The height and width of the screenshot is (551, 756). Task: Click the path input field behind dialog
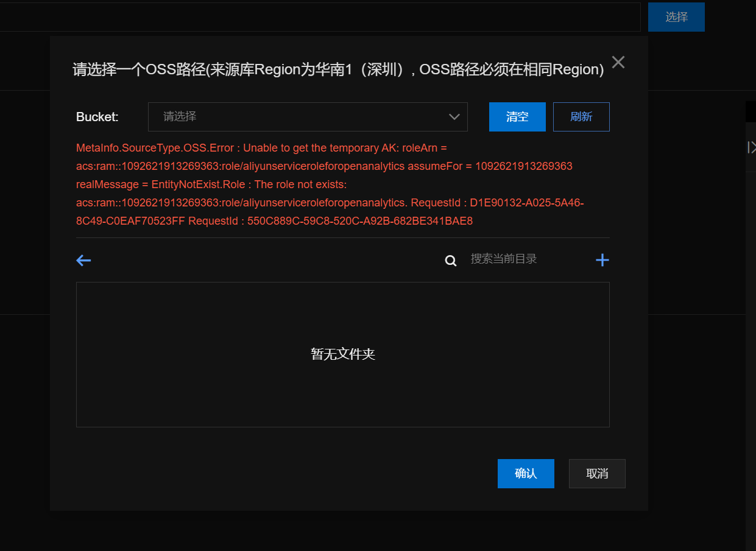click(320, 17)
